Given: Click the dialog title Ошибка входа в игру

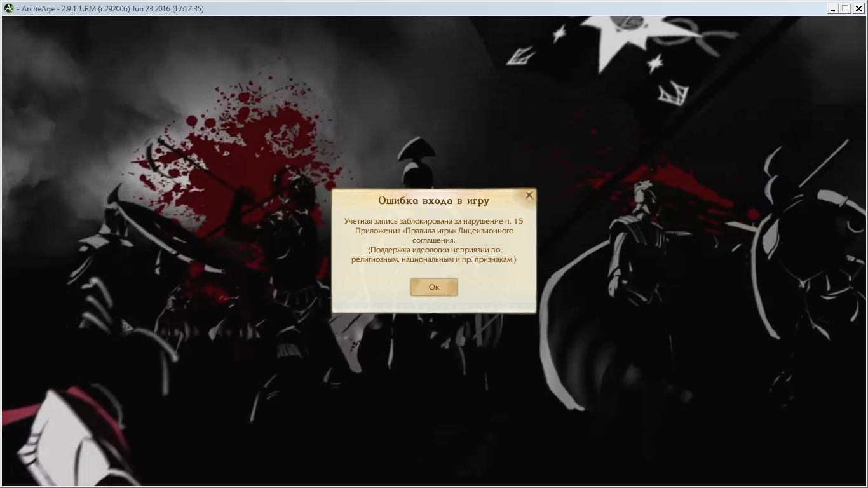Looking at the screenshot, I should click(x=433, y=201).
